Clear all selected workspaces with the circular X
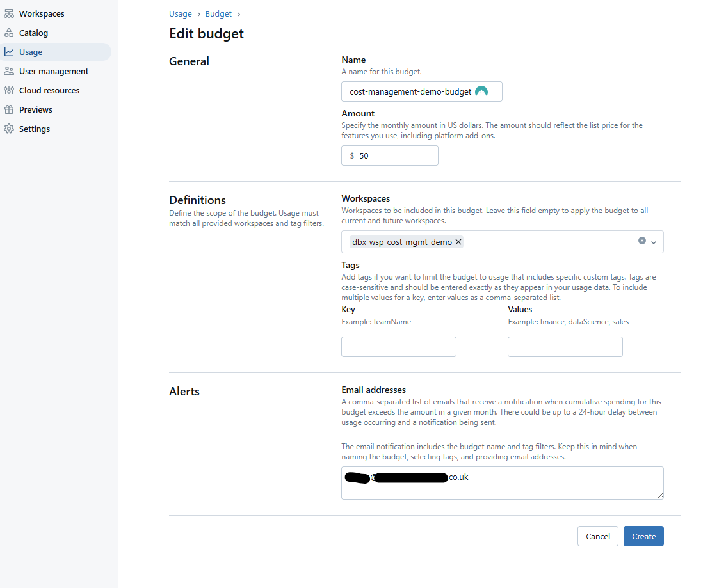This screenshot has width=710, height=588. (x=641, y=241)
